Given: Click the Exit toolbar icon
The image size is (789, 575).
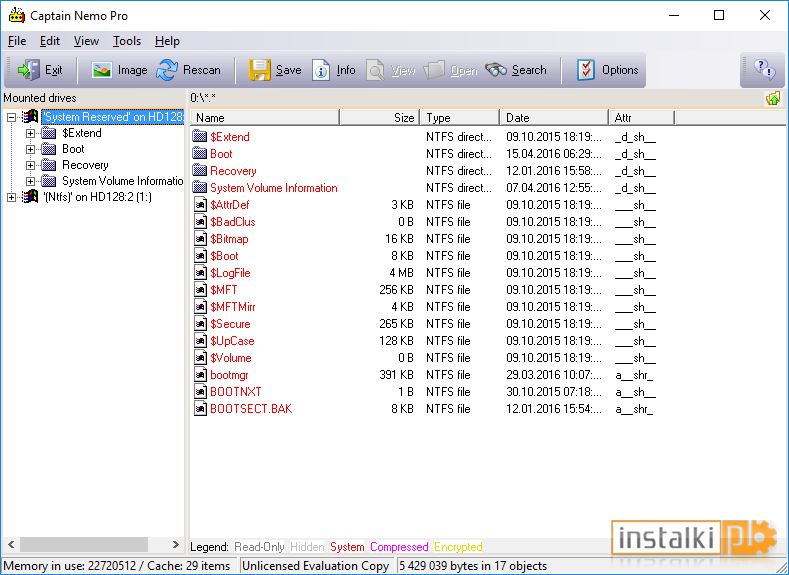Looking at the screenshot, I should click(x=28, y=70).
